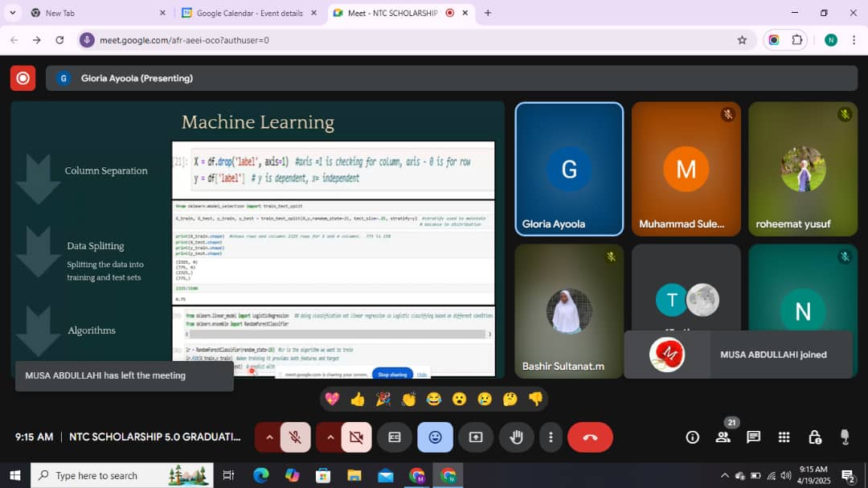Select Gloria Ayoola participant tile
This screenshot has height=488, width=868.
click(569, 169)
